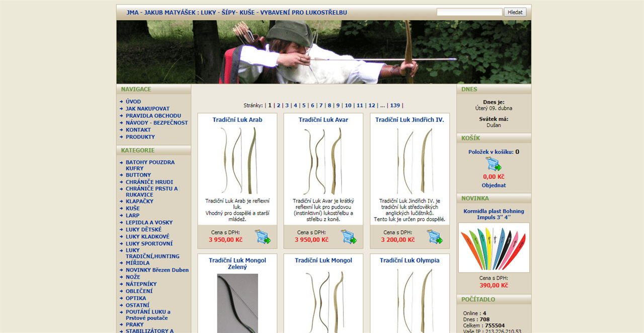Open JAK NAKUPOVAT navigation link
The height and width of the screenshot is (333, 644).
coord(147,109)
